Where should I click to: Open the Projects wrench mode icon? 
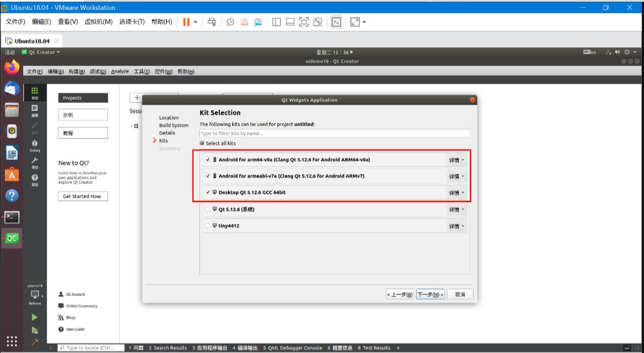coord(35,162)
